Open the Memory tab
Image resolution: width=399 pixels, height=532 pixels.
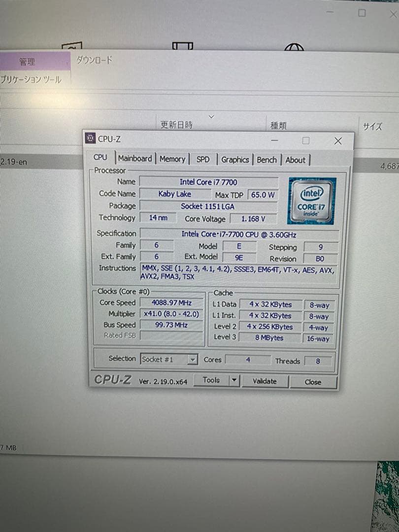tap(172, 159)
